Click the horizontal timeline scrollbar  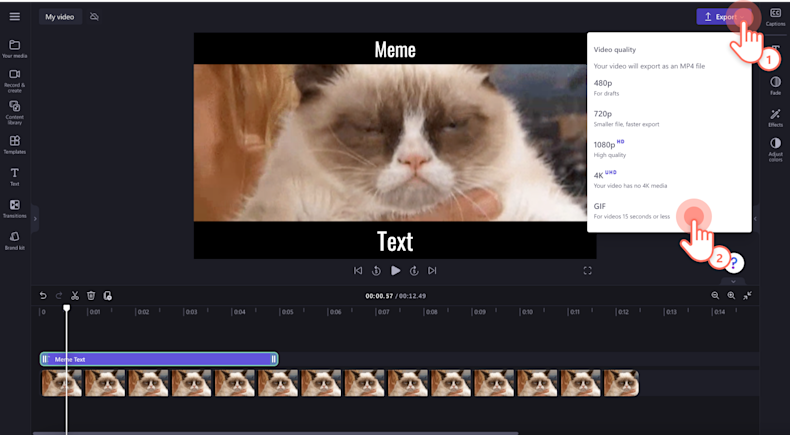tap(275, 433)
